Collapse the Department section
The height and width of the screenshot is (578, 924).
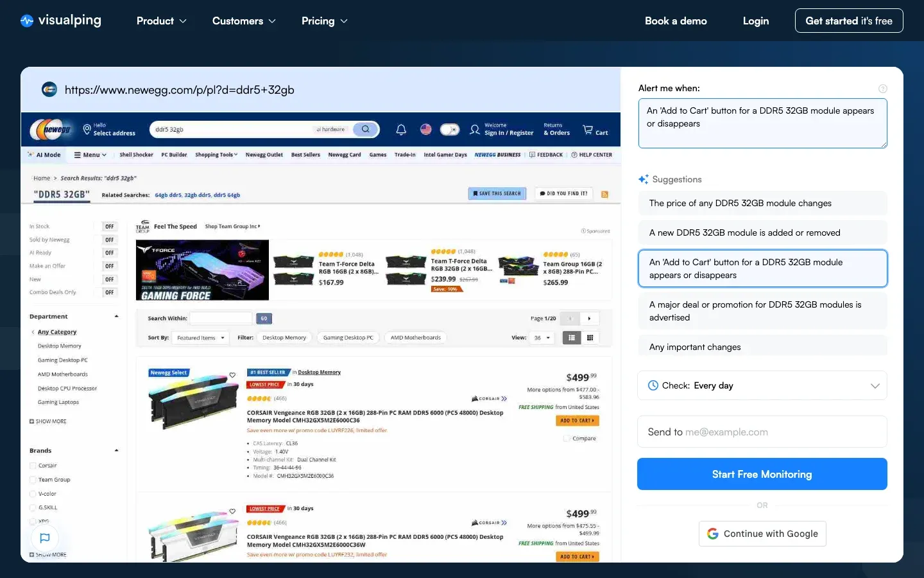(x=116, y=317)
